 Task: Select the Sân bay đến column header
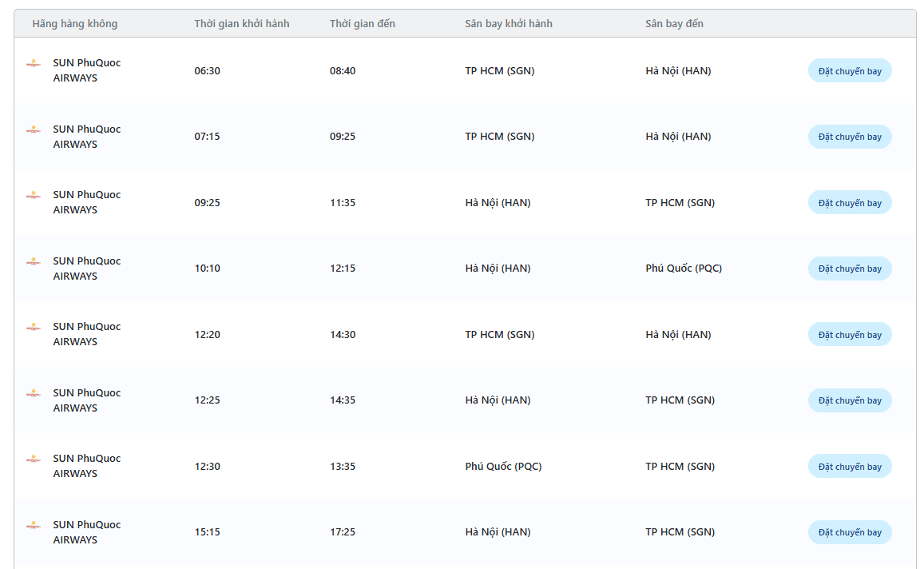coord(675,24)
